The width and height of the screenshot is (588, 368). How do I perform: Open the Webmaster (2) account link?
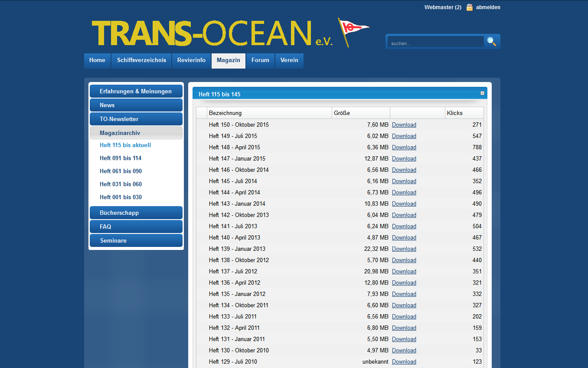(x=442, y=7)
